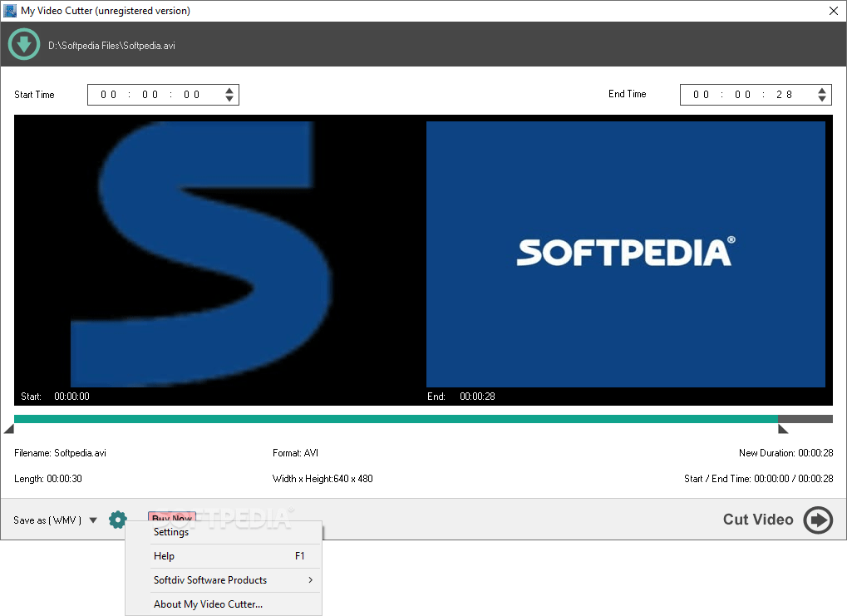Decrement End Time using the down stepper
Screen dimensions: 847x616
coord(821,99)
